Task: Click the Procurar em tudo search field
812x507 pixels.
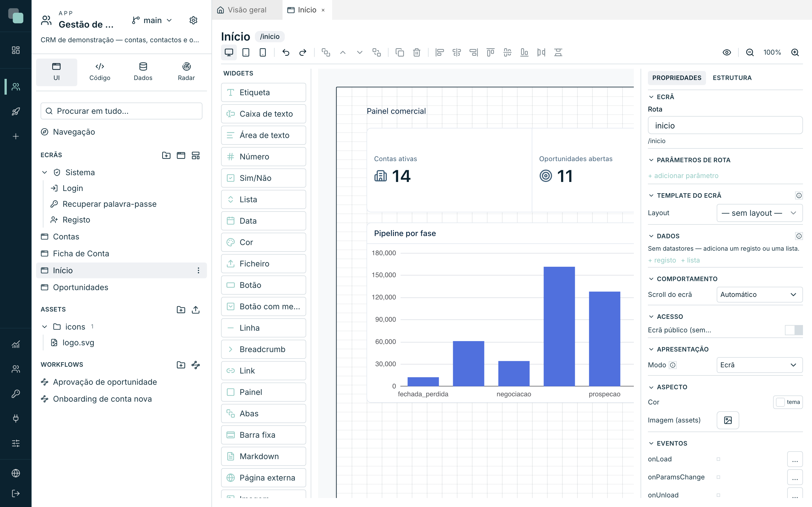Action: (122, 111)
